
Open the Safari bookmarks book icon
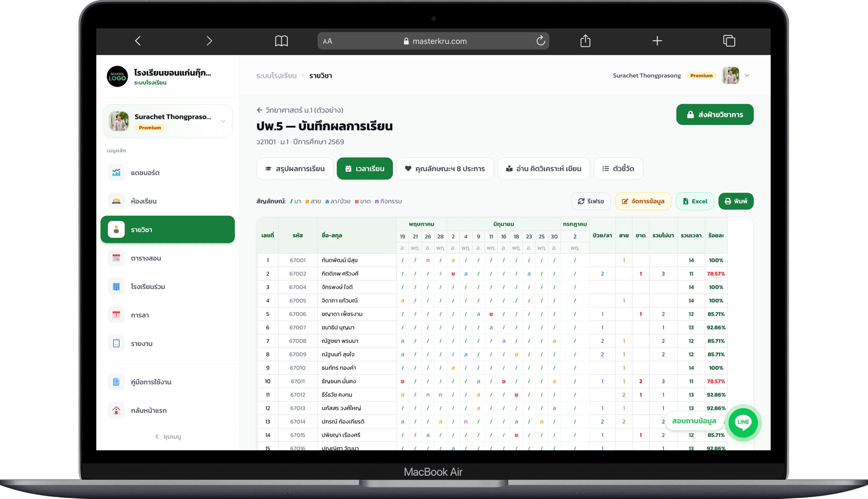click(x=281, y=41)
